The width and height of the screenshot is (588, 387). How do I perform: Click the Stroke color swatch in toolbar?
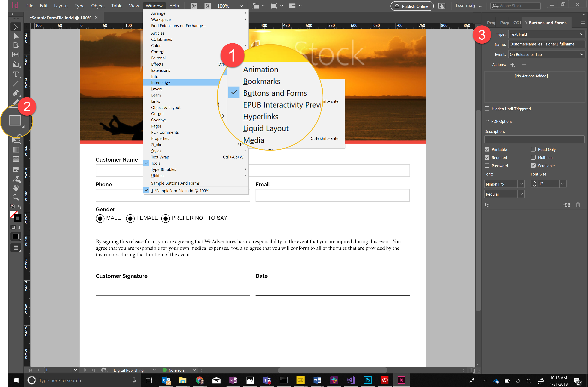tap(18, 218)
